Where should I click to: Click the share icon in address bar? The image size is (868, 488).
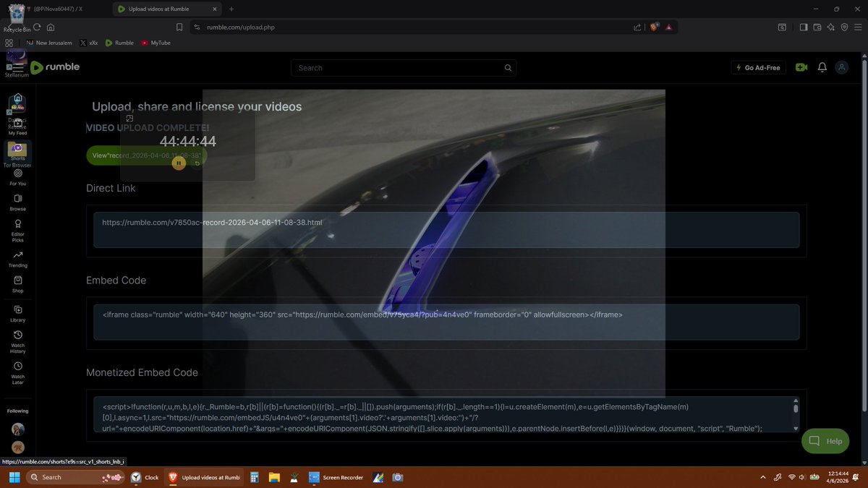coord(637,27)
